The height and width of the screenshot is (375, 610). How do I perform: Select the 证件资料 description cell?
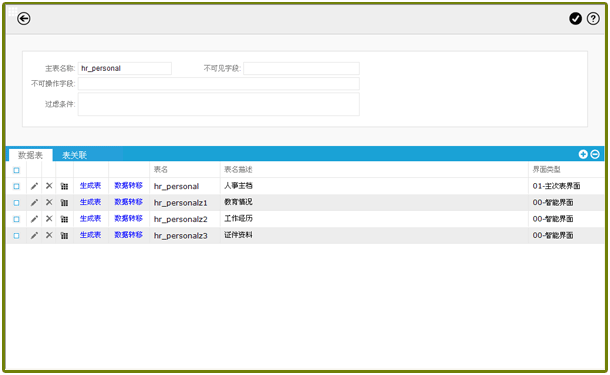[x=374, y=235]
